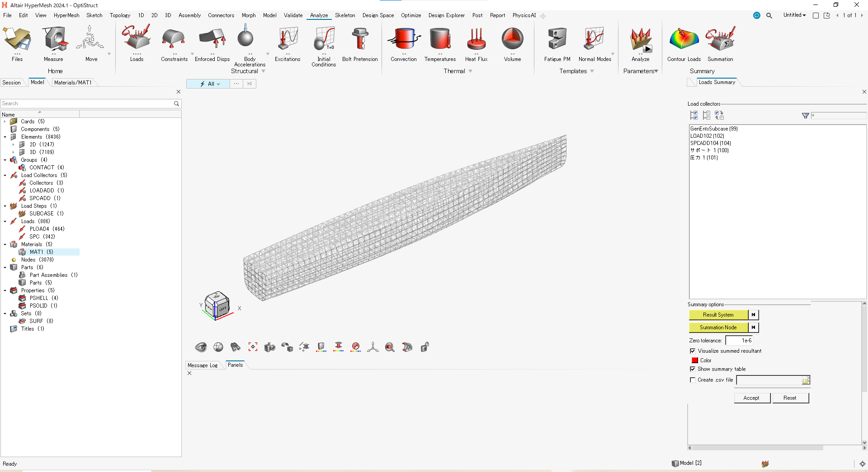This screenshot has height=472, width=868.
Task: Open the Constraints tool
Action: (174, 38)
